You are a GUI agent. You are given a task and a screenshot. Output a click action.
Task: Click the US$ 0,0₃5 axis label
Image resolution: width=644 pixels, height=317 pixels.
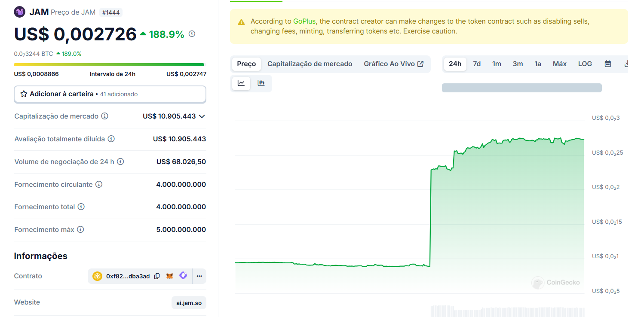point(606,291)
